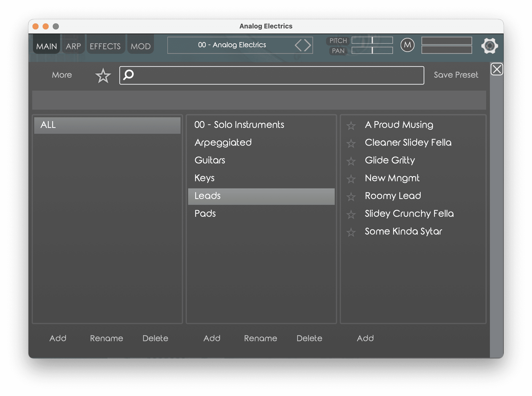The image size is (532, 396).
Task: Click the magnifying glass search icon
Action: coord(129,75)
